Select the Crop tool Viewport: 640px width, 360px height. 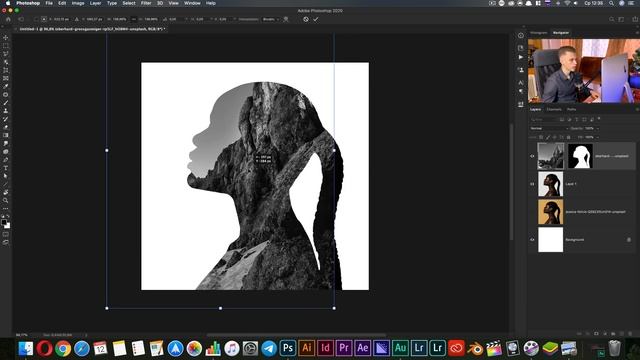(6, 70)
